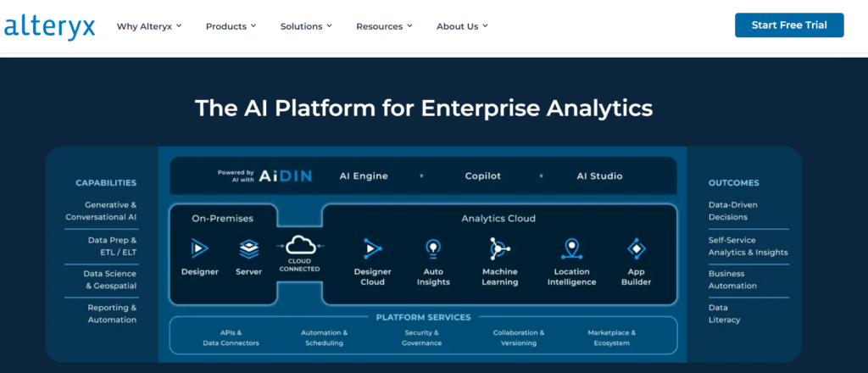Click the Auto Insights lightbulb icon
The width and height of the screenshot is (868, 373).
click(432, 248)
